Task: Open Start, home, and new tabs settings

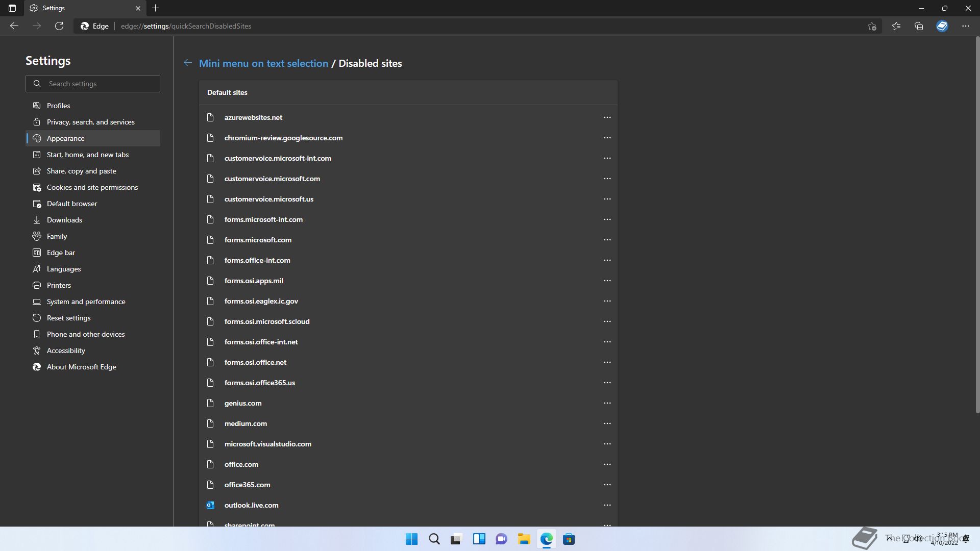Action: [93, 155]
